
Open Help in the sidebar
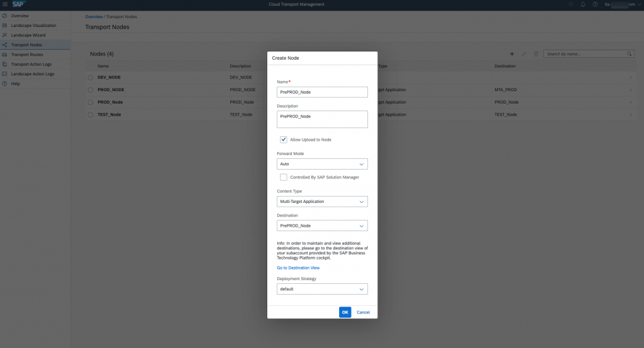[15, 84]
